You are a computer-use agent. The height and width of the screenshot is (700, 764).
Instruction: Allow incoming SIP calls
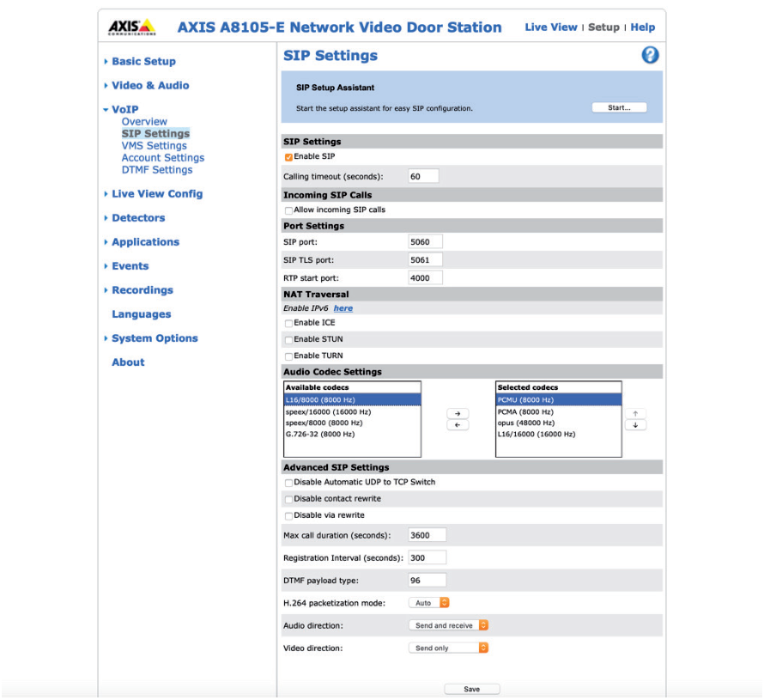click(289, 210)
